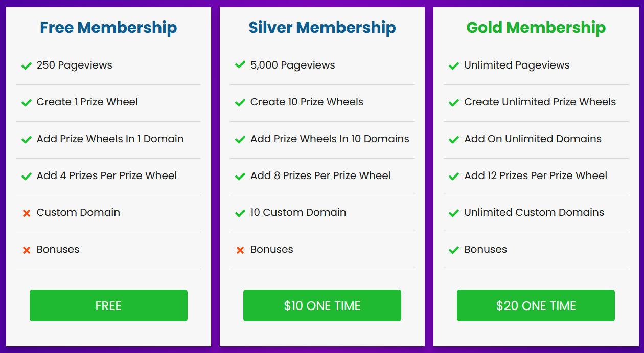
Task: Click the $20 ONE TIME button
Action: pos(536,305)
